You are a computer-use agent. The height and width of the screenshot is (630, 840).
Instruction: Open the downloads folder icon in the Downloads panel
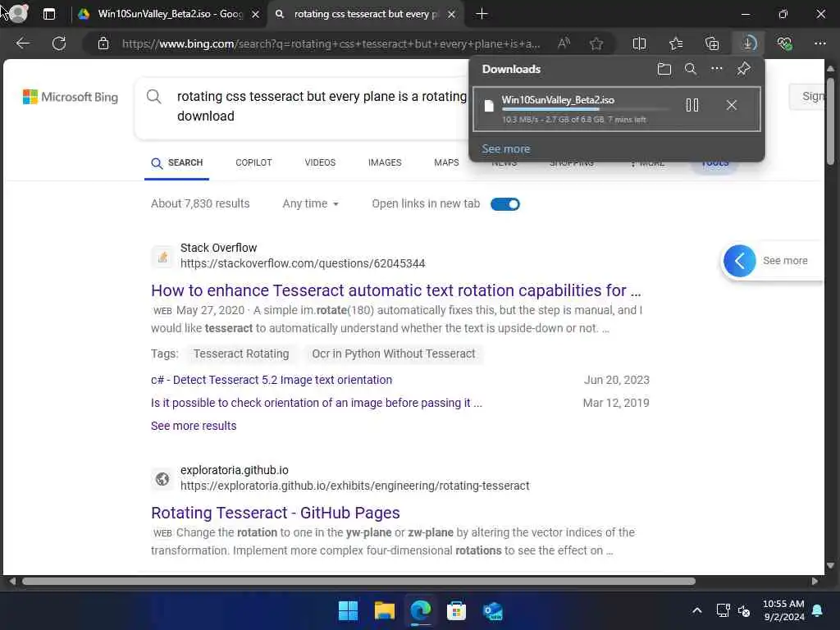pyautogui.click(x=664, y=69)
